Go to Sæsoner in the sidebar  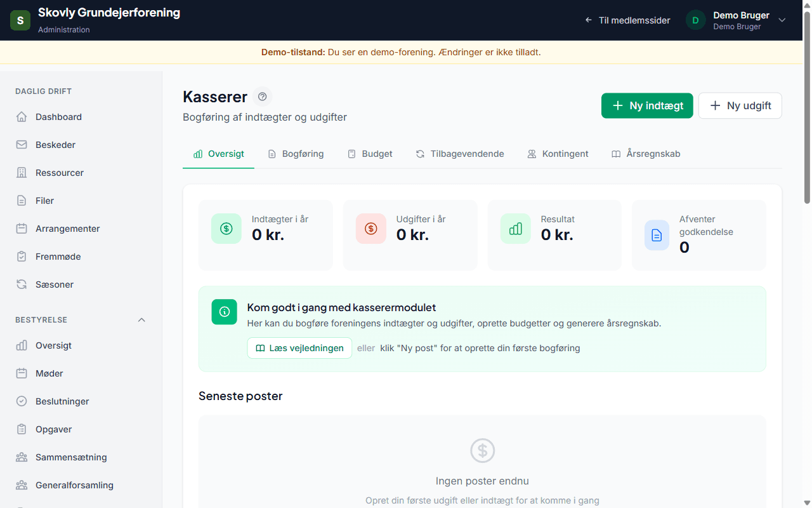click(x=81, y=284)
